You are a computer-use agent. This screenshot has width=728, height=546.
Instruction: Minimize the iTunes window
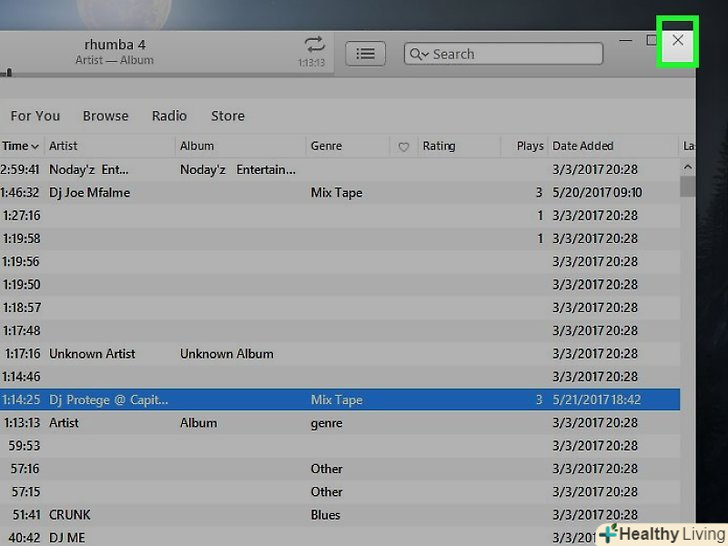pyautogui.click(x=626, y=41)
